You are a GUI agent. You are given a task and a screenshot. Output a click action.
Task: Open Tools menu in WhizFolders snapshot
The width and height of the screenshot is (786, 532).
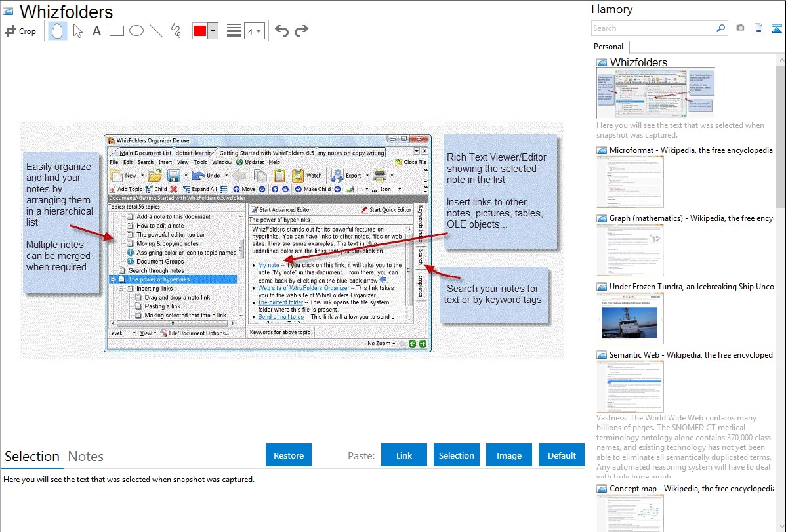tap(200, 162)
